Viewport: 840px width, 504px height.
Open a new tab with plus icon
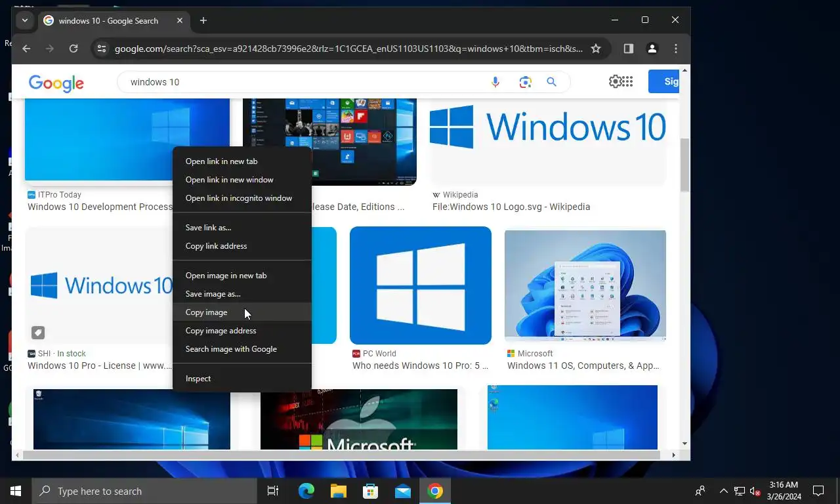pos(203,20)
